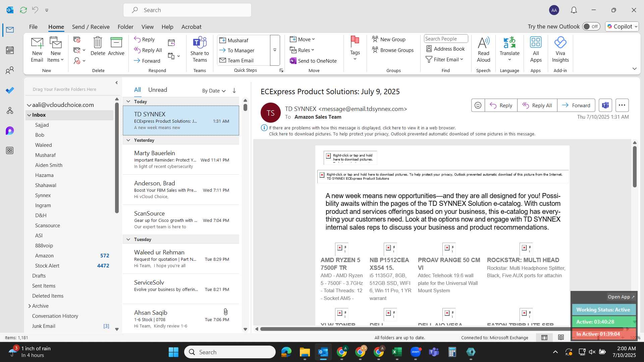Click Share to Teams icon
This screenshot has width=644, height=362.
(200, 50)
